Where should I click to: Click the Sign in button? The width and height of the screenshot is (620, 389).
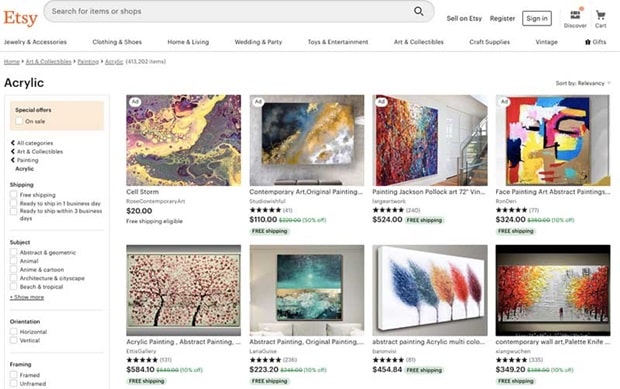pyautogui.click(x=537, y=18)
